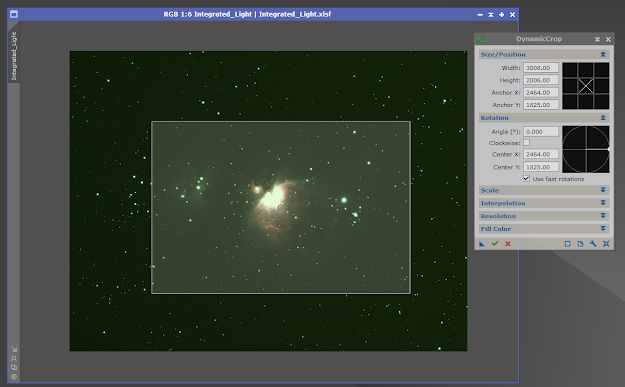The height and width of the screenshot is (387, 625).
Task: Click the Center Y input field
Action: click(541, 167)
